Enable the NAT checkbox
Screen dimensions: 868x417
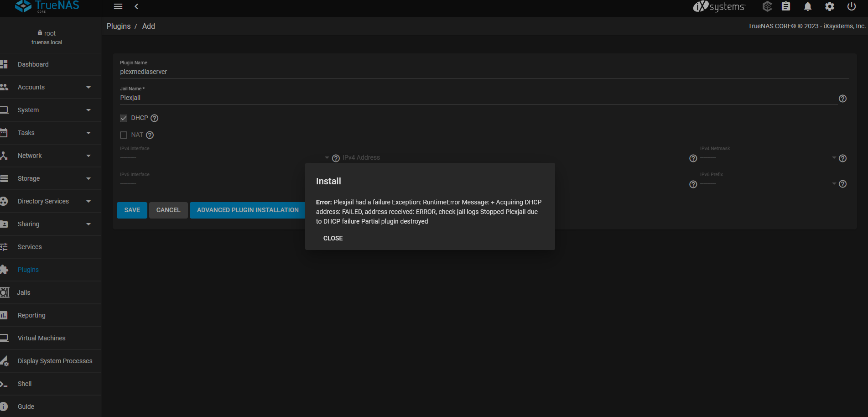coord(124,135)
